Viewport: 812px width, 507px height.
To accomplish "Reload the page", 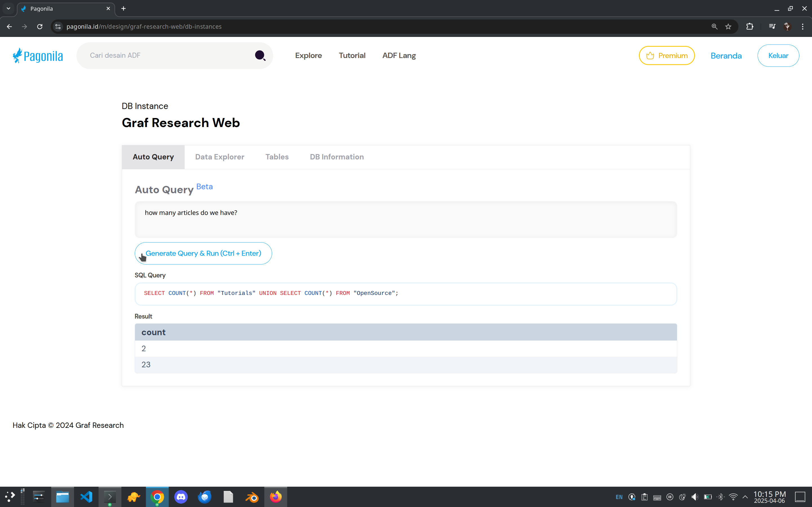I will point(39,26).
